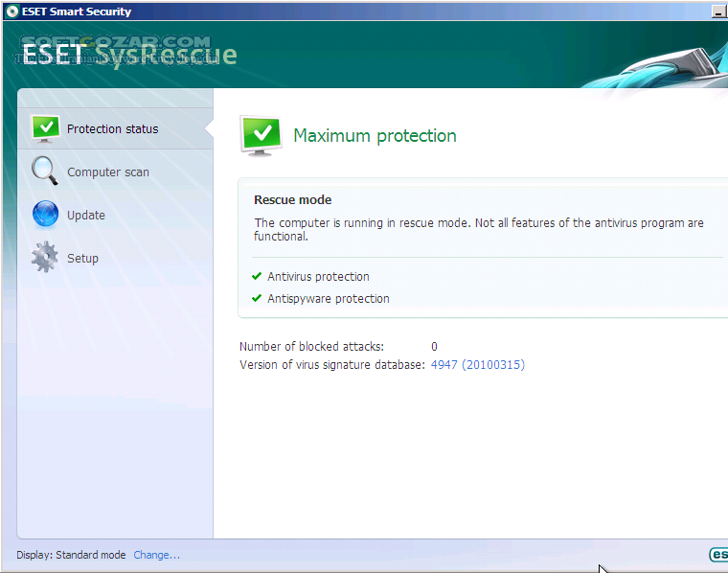Click the Setup gear icon
The height and width of the screenshot is (573, 728).
(x=45, y=257)
